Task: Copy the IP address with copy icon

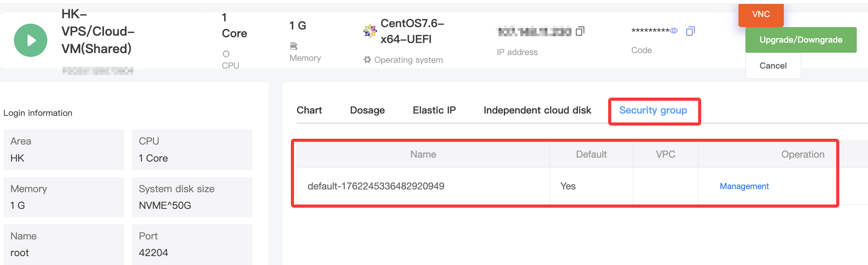Action: click(580, 31)
